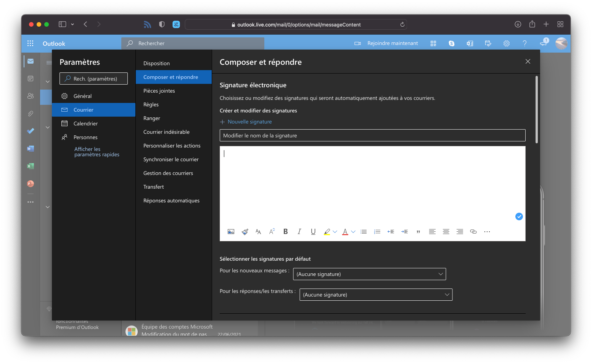Screen dimensions: 592x364
Task: Open Skype from the Outlook header
Action: coord(452,43)
